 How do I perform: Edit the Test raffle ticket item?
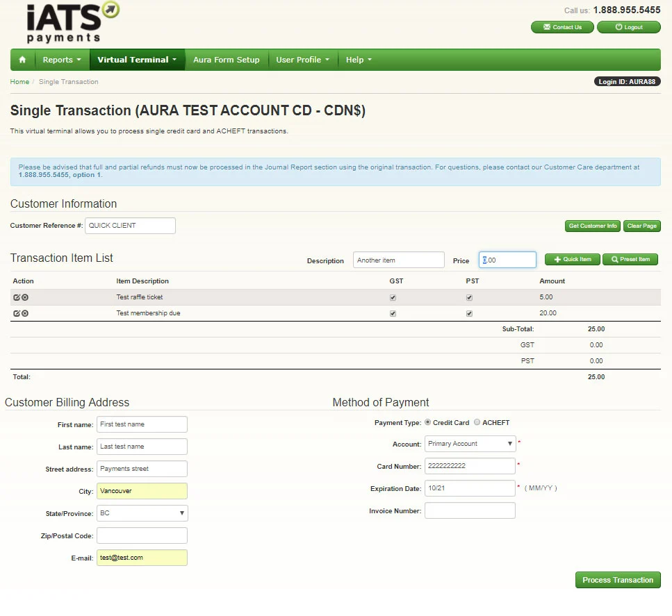click(17, 297)
